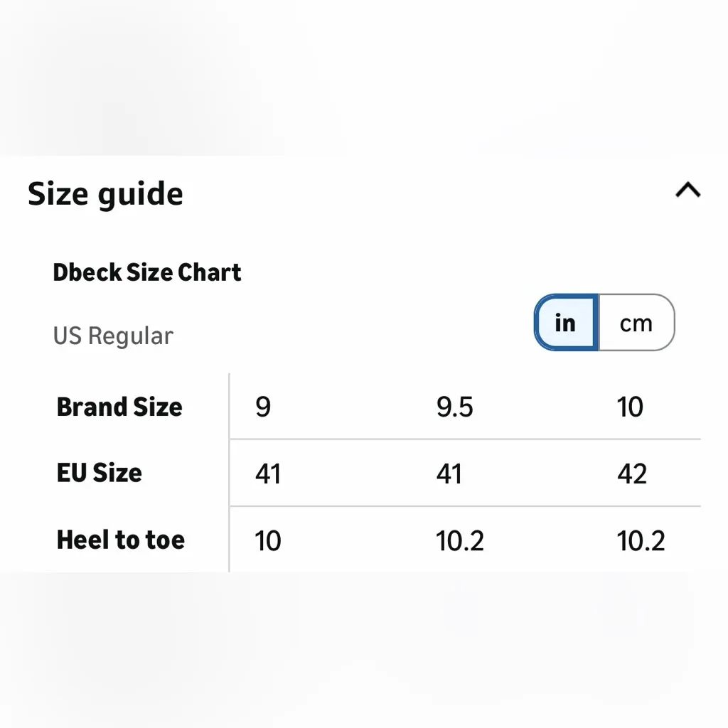Click the blank area above Size guide
Screen dimensions: 728x728
[x=364, y=78]
